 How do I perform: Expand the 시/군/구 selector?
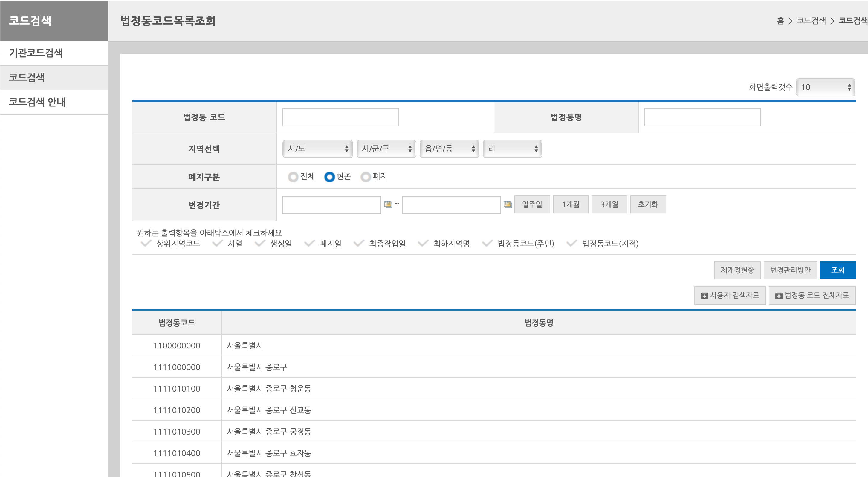[386, 149]
